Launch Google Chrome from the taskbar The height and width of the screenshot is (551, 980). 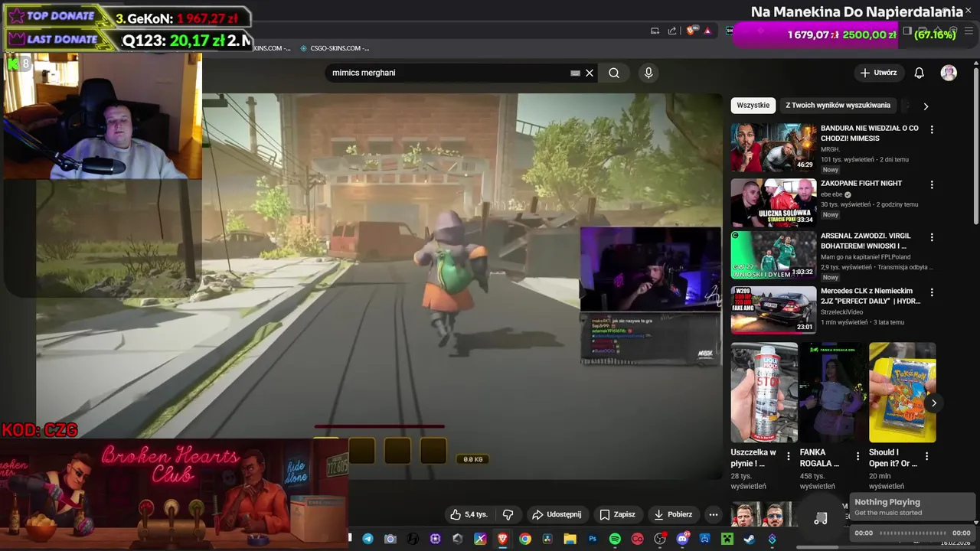click(525, 539)
